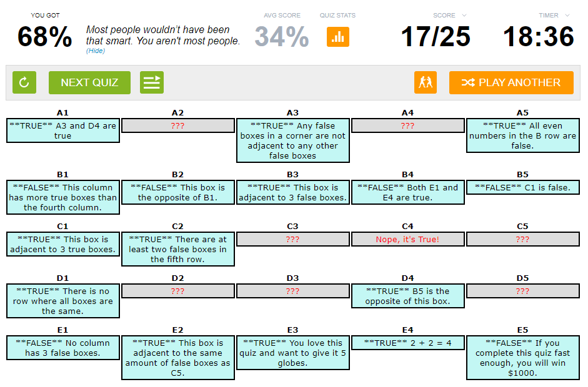
Task: Click the shuffle icon in Play Another
Action: [x=468, y=82]
